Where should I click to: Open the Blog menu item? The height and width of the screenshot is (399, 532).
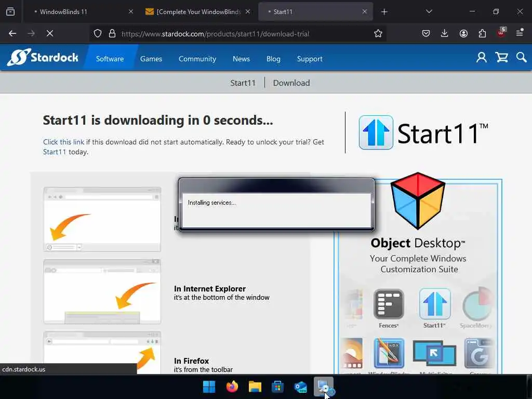tap(273, 59)
